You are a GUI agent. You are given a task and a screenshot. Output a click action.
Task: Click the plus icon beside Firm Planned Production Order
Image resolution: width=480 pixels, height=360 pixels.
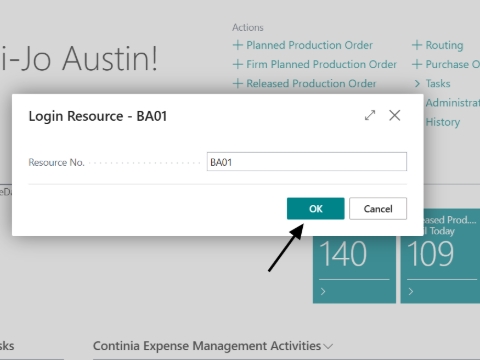click(x=238, y=64)
